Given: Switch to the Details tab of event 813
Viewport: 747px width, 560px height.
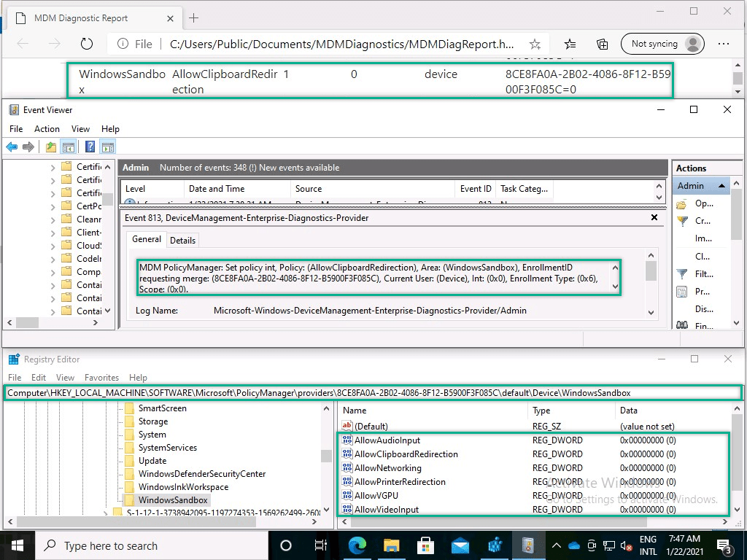Looking at the screenshot, I should pyautogui.click(x=182, y=240).
